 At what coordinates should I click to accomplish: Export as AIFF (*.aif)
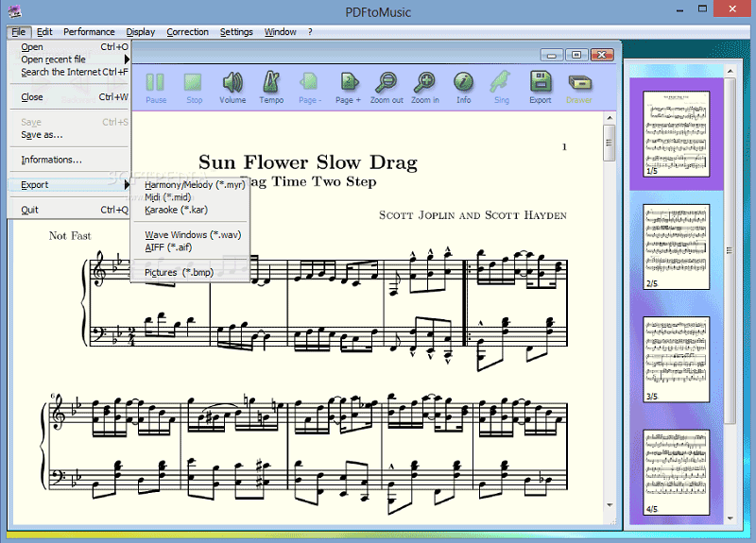(191, 247)
